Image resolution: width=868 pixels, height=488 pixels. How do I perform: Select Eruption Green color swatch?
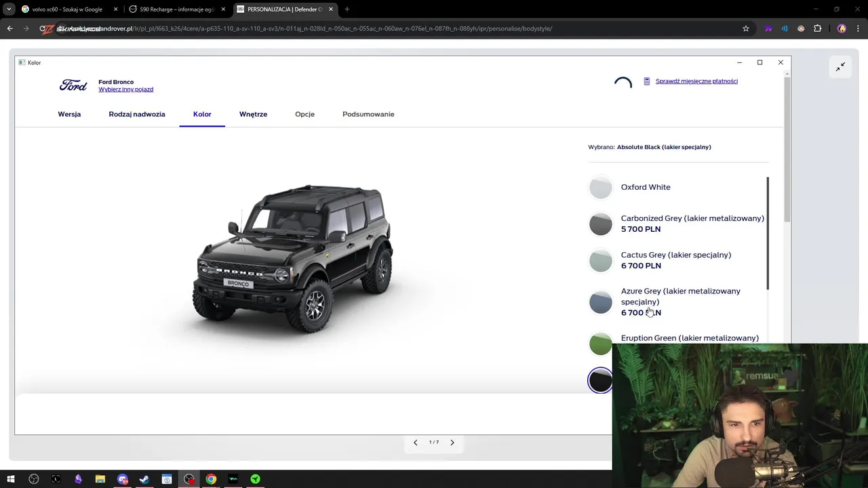pyautogui.click(x=600, y=344)
